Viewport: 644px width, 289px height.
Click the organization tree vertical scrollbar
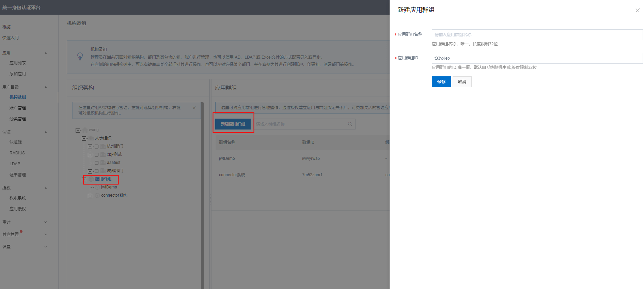[202, 195]
